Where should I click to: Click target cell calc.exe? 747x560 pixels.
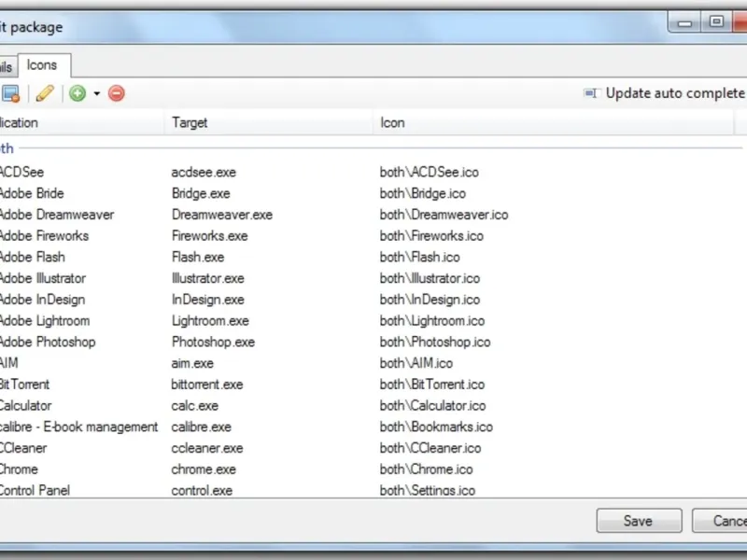[x=195, y=405]
